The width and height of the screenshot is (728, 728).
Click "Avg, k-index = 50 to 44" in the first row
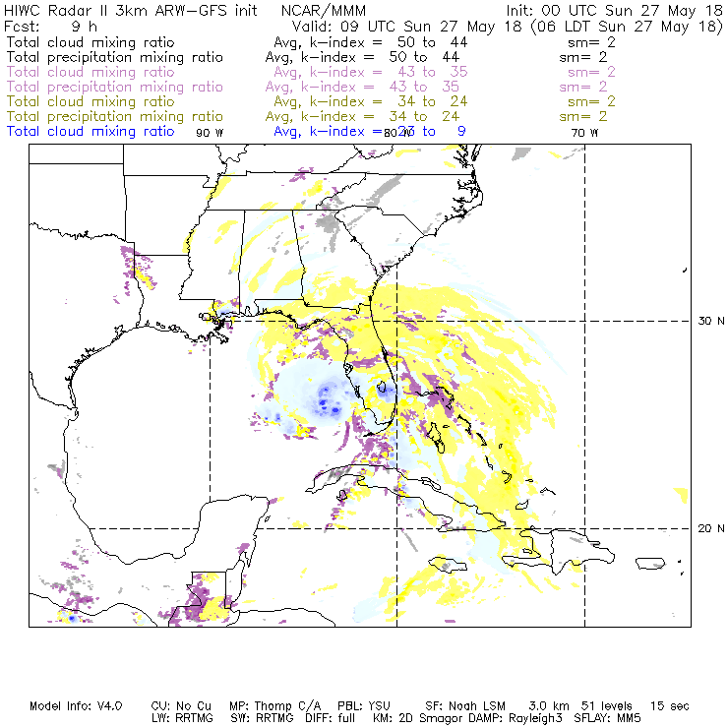[x=371, y=42]
